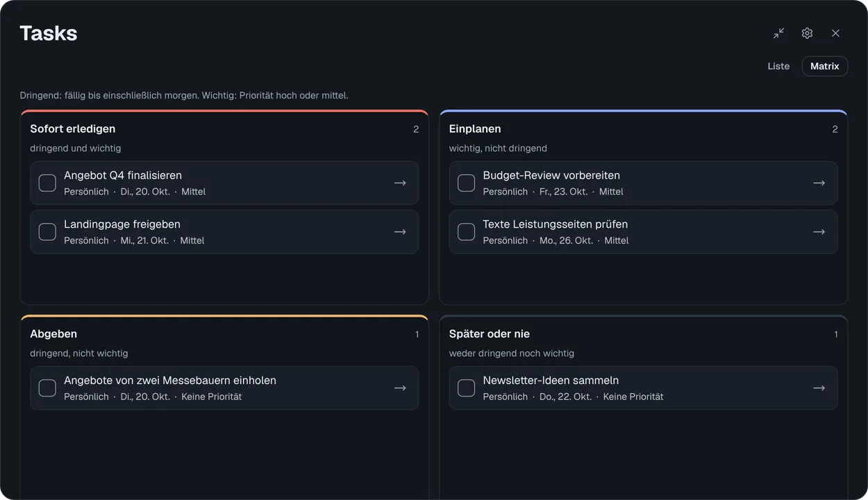
Task: Switch to the Liste view
Action: point(778,66)
